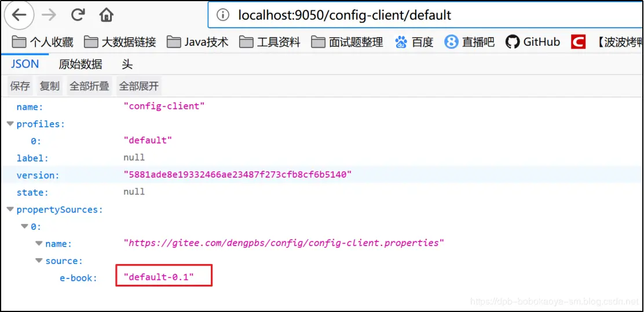Click the null value of state

point(134,192)
